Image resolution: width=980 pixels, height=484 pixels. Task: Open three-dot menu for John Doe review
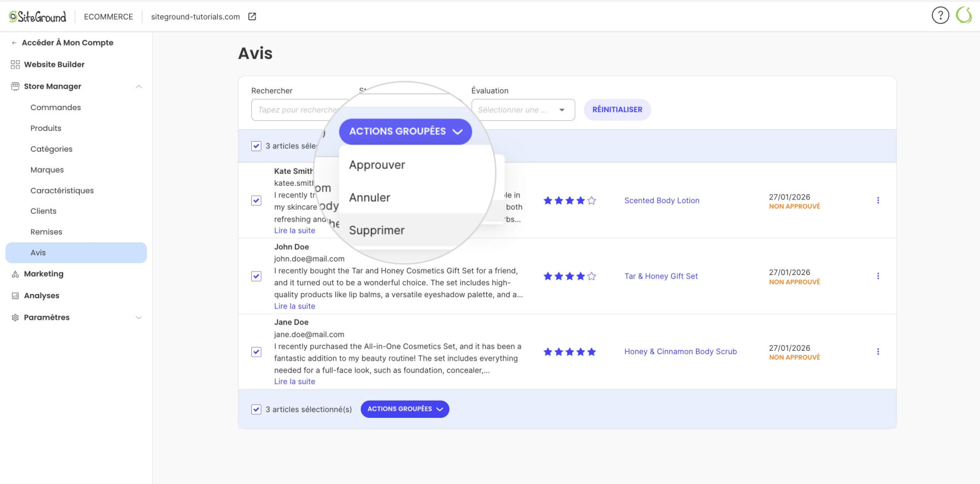point(878,276)
